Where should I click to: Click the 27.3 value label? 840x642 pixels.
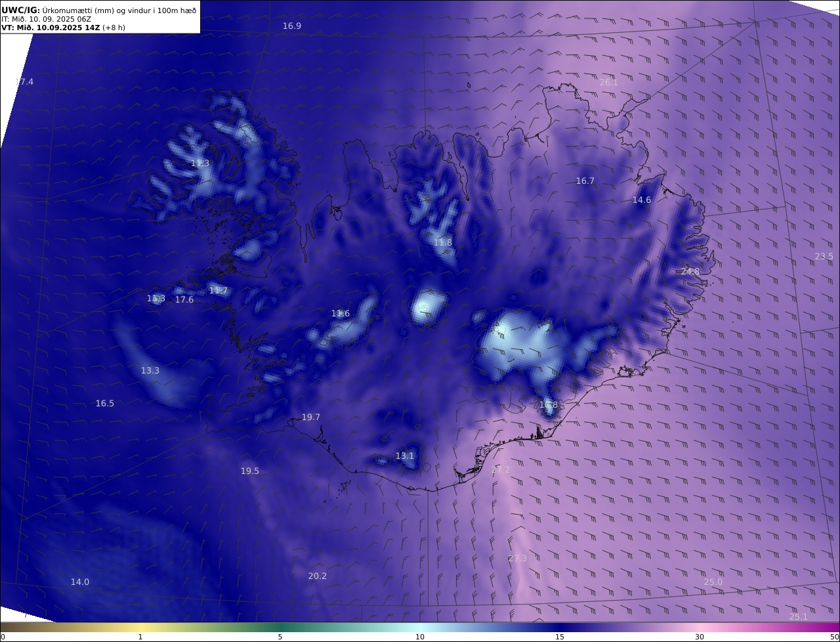click(x=518, y=559)
